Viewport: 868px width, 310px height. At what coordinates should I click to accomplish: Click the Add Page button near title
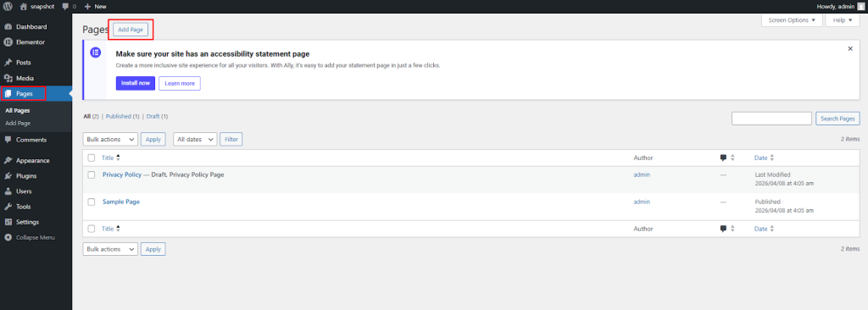click(x=131, y=30)
